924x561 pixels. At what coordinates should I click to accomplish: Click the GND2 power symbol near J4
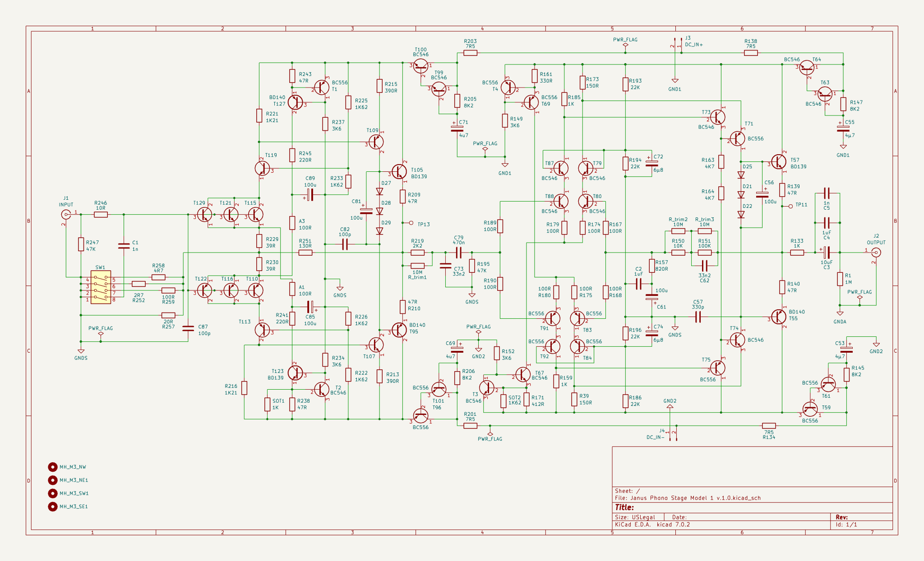click(x=670, y=406)
